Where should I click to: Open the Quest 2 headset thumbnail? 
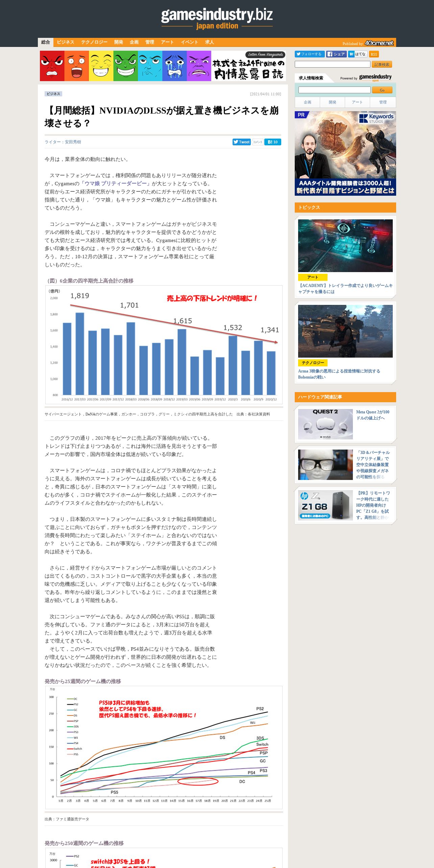pos(325,424)
